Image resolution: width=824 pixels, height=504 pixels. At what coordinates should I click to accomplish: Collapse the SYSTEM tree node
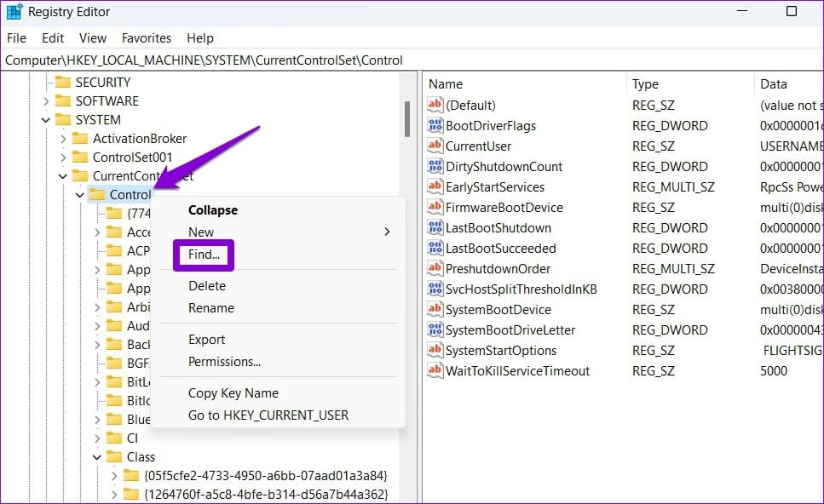(x=46, y=120)
